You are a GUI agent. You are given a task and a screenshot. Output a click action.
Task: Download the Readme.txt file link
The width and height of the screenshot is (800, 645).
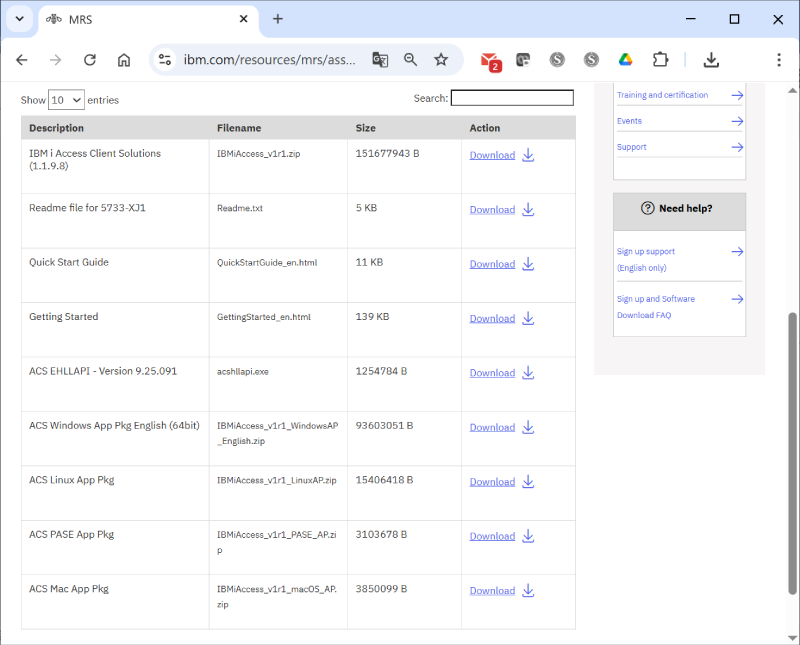tap(492, 210)
